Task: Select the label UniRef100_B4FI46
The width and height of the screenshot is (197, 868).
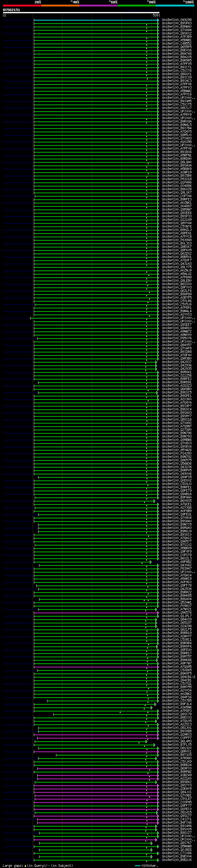Action: tap(177, 822)
